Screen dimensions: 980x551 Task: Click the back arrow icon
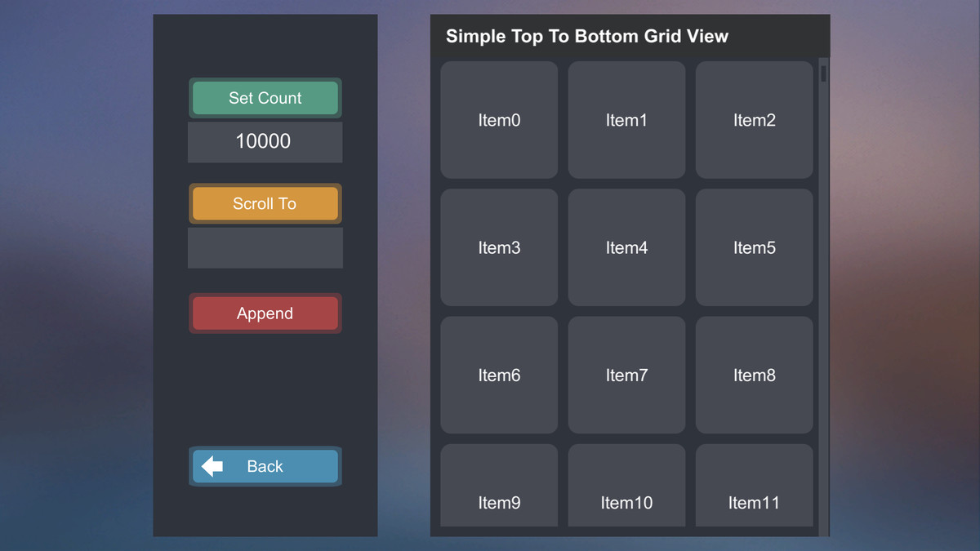[212, 466]
